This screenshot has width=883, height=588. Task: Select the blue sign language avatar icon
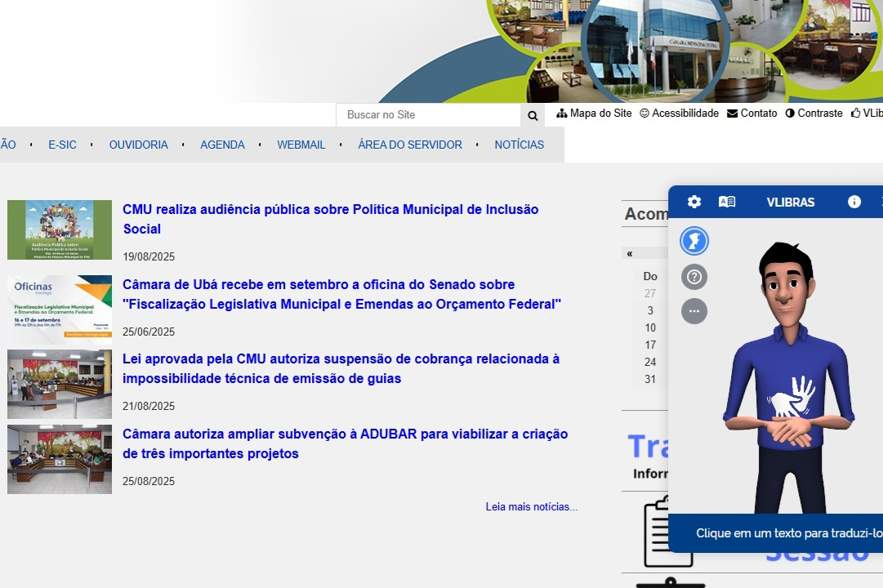coord(693,241)
